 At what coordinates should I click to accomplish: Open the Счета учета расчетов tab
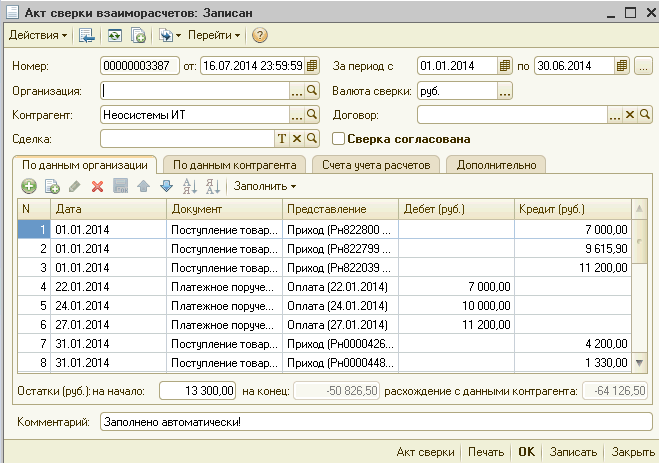[376, 165]
